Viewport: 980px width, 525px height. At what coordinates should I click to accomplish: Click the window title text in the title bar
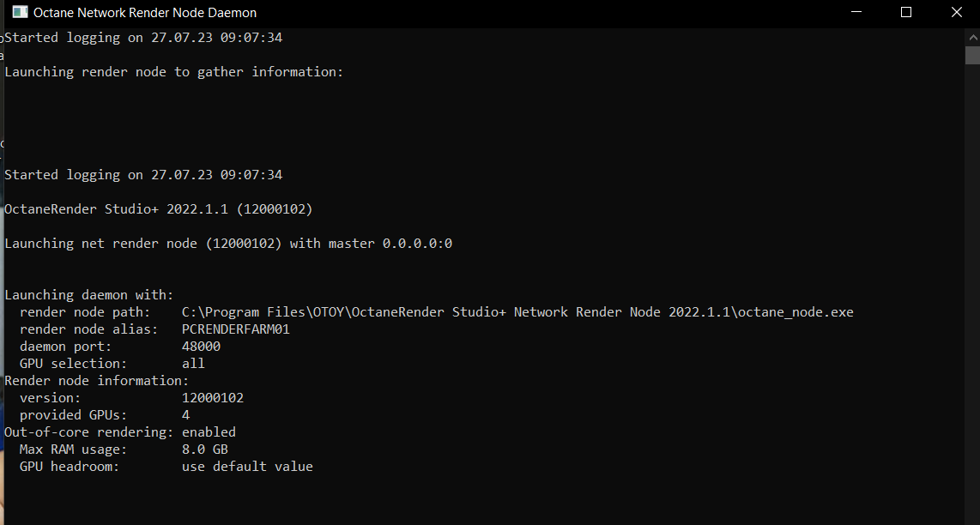[x=145, y=13]
